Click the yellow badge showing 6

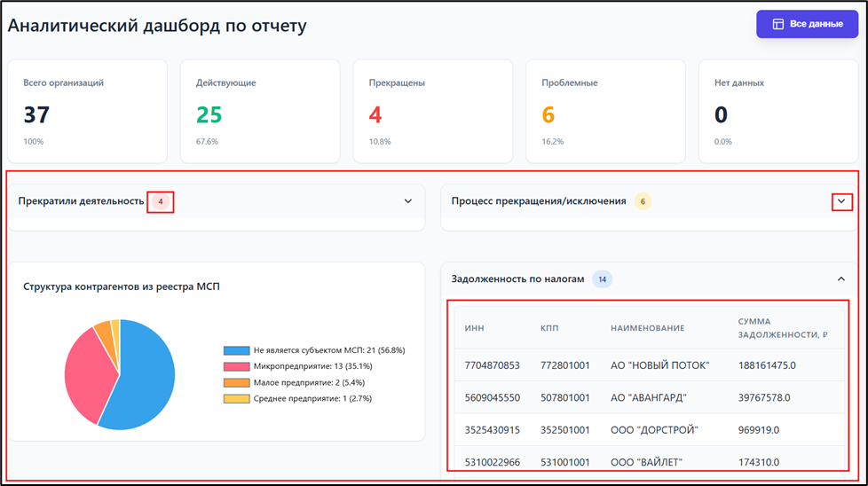[643, 201]
